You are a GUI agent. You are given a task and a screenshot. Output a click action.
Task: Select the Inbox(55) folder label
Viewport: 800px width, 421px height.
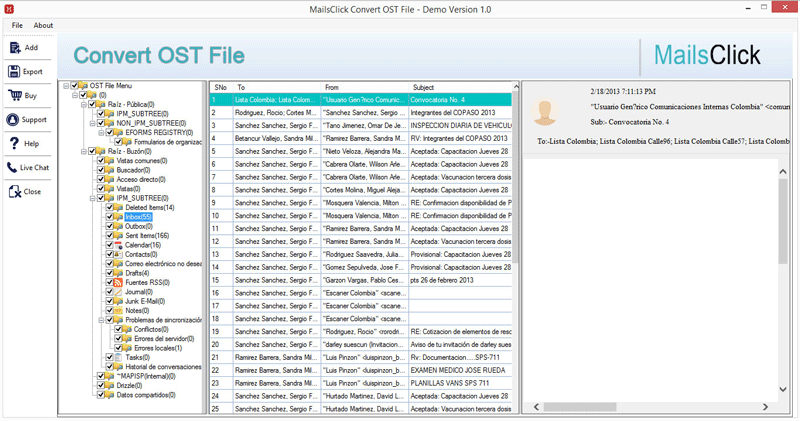(138, 217)
